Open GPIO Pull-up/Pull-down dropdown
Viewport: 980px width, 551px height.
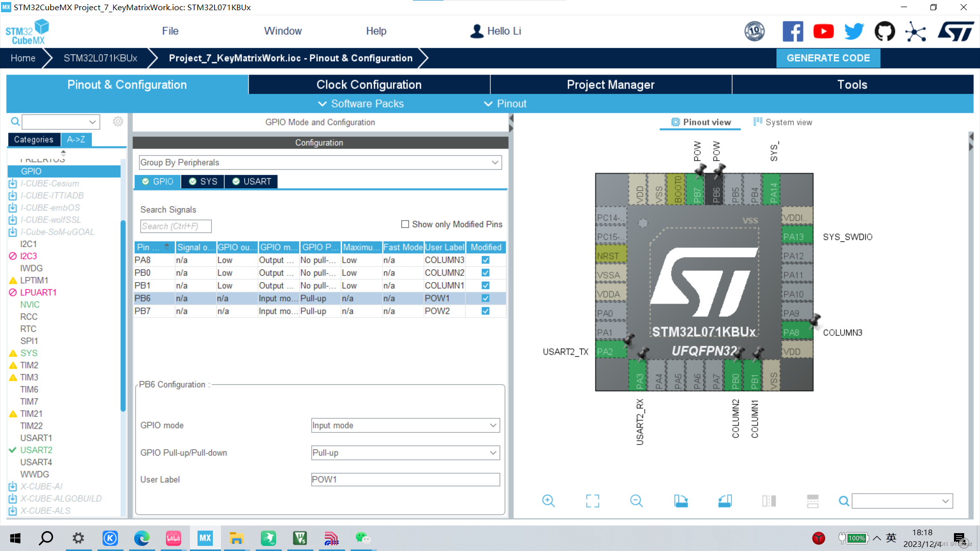tap(405, 453)
